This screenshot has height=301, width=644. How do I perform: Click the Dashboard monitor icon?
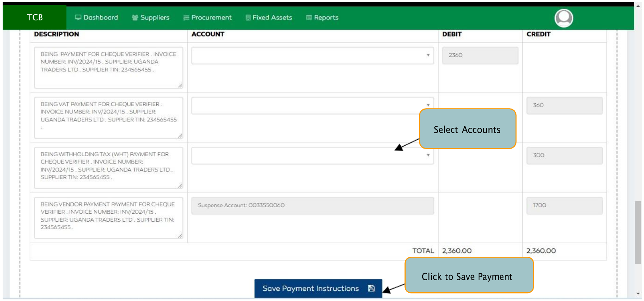tap(78, 17)
